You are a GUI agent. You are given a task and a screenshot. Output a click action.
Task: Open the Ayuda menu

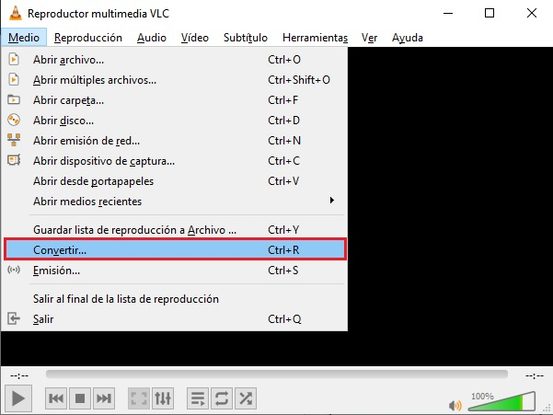pyautogui.click(x=407, y=37)
